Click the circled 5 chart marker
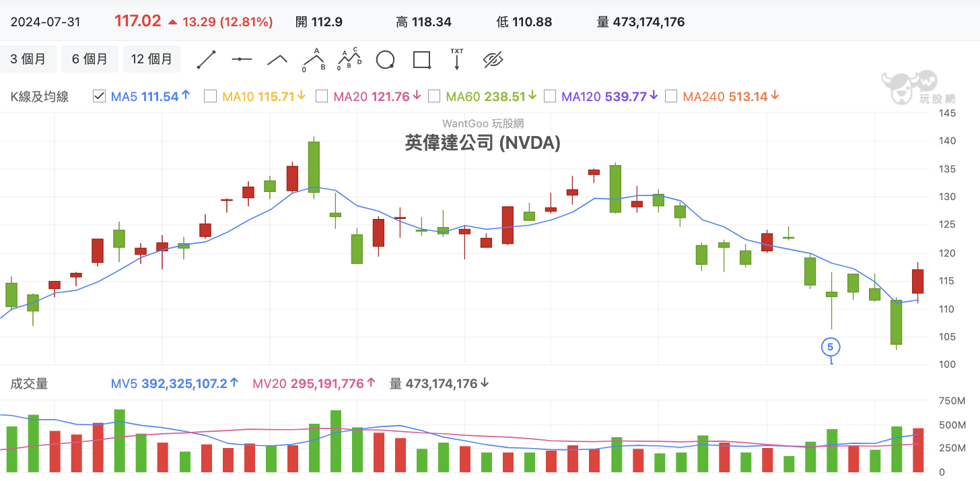This screenshot has height=481, width=980. [831, 348]
